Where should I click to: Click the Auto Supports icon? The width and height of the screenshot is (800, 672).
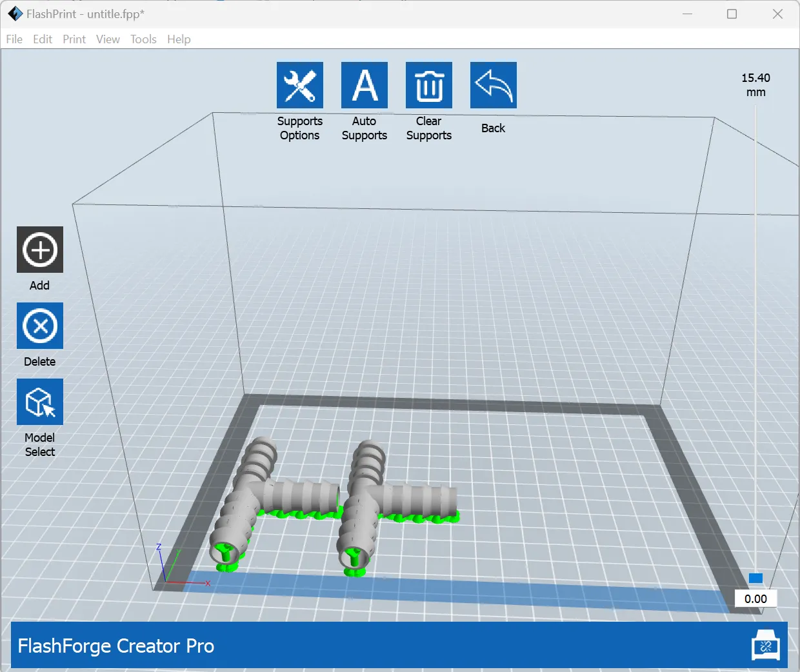pos(365,85)
